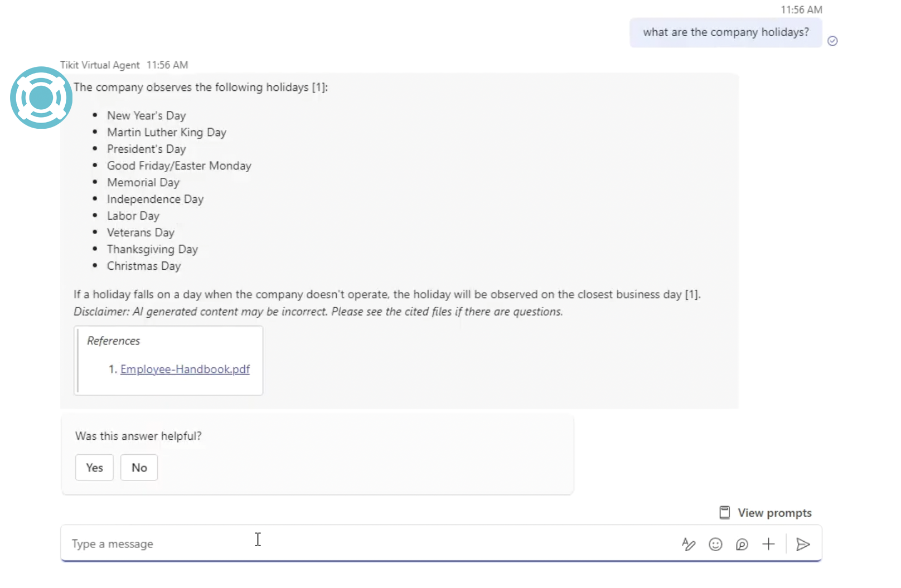Click citation [1] after "closest business day"
901x588 pixels.
(x=691, y=294)
